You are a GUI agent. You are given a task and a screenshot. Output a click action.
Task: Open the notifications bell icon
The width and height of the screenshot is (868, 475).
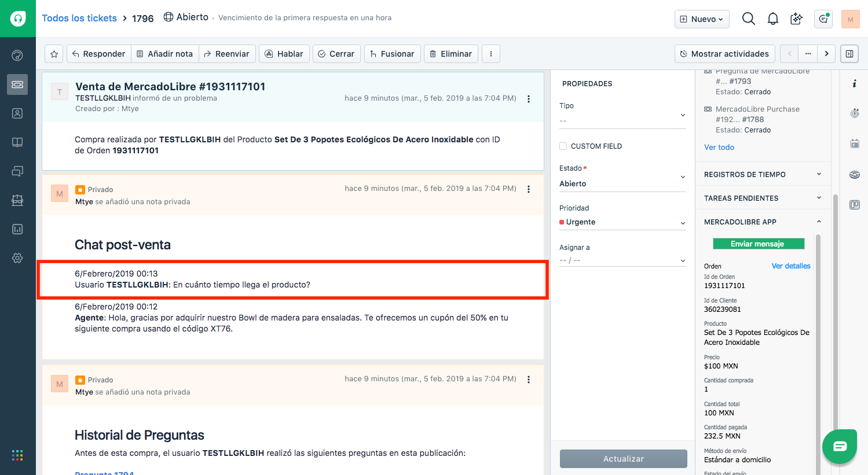click(772, 19)
